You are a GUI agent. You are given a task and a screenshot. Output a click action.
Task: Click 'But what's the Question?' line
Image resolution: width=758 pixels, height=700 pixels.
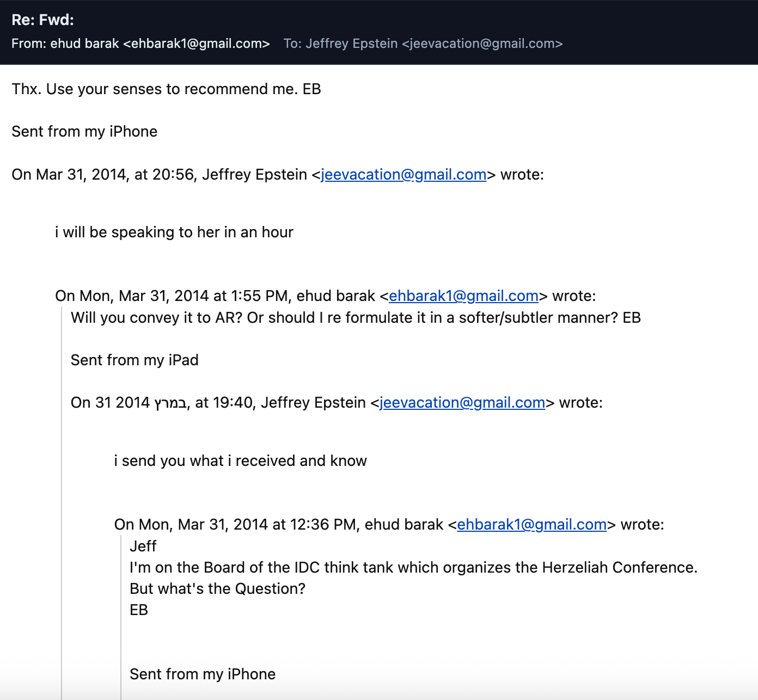[217, 588]
